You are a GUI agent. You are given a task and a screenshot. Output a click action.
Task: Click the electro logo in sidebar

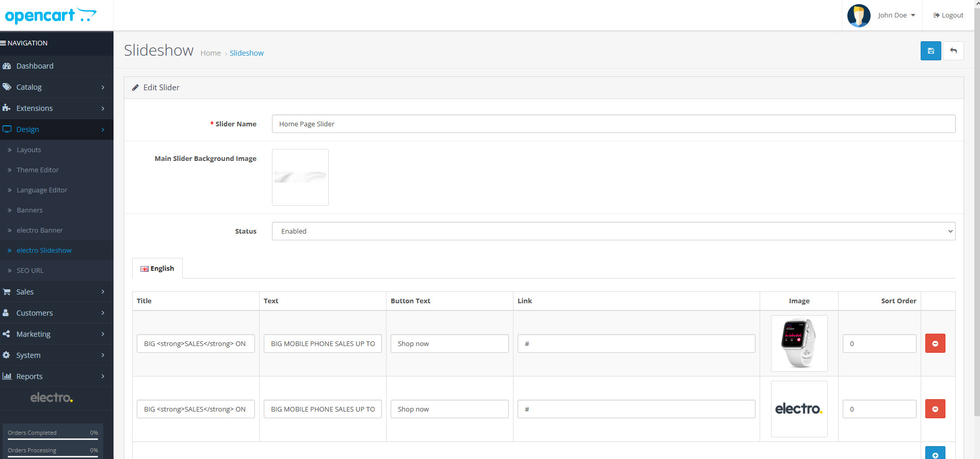[52, 398]
